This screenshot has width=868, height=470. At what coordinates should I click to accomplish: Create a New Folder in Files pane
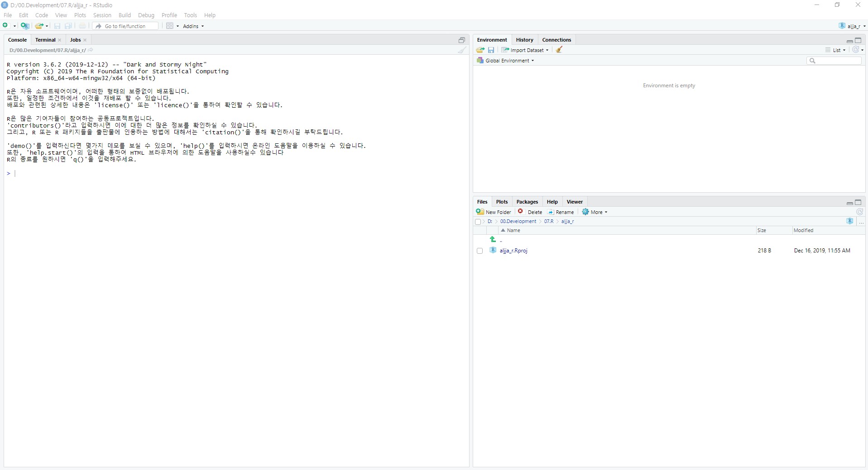click(494, 212)
